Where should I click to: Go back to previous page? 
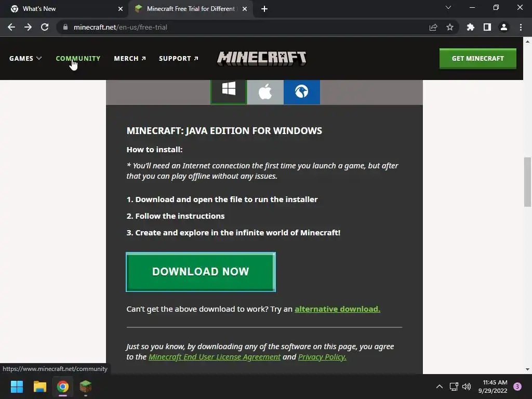pyautogui.click(x=11, y=27)
